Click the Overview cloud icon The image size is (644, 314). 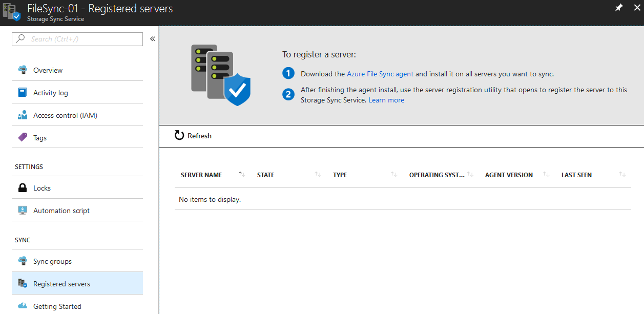(x=22, y=70)
